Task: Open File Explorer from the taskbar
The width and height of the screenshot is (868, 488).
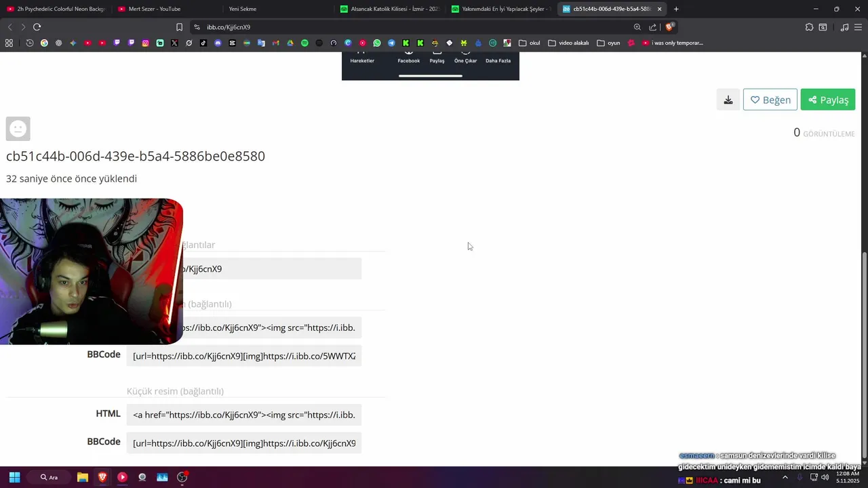Action: 83,477
